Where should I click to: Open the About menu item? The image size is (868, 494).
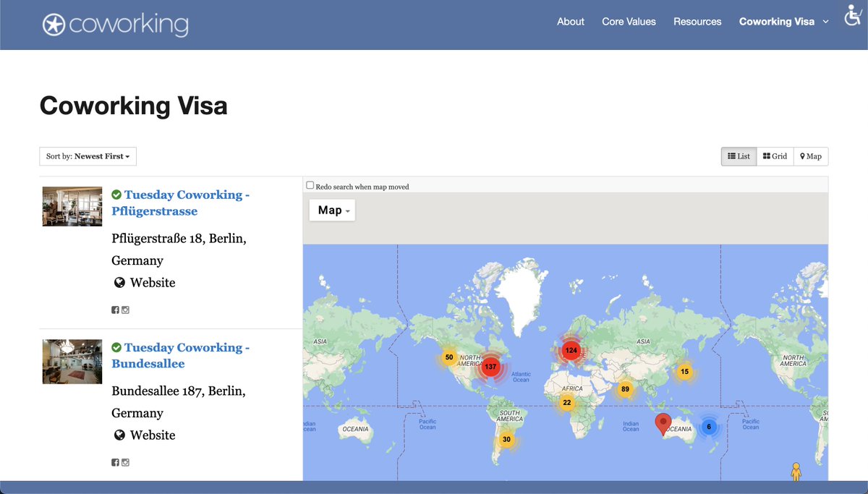tap(571, 22)
